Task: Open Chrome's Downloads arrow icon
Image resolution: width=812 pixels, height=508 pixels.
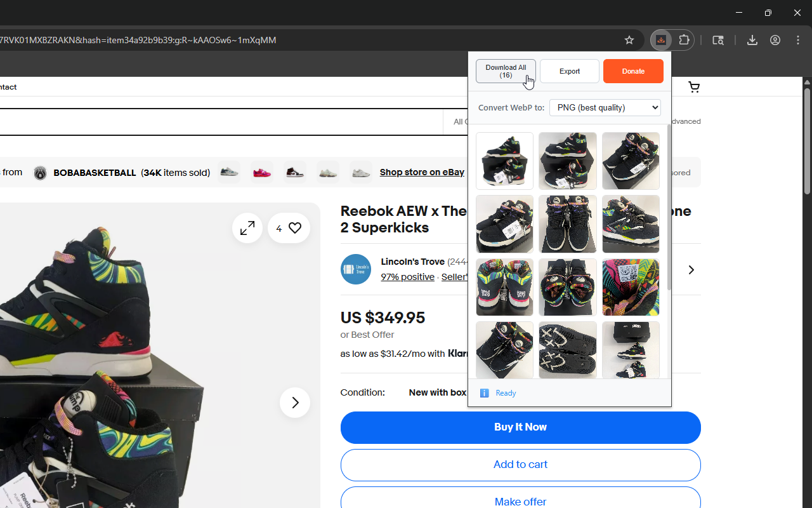Action: (752, 40)
